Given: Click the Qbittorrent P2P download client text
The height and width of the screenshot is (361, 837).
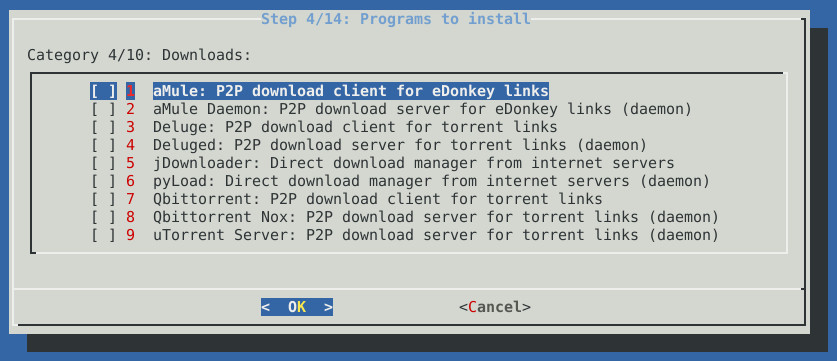Looking at the screenshot, I should tap(377, 199).
